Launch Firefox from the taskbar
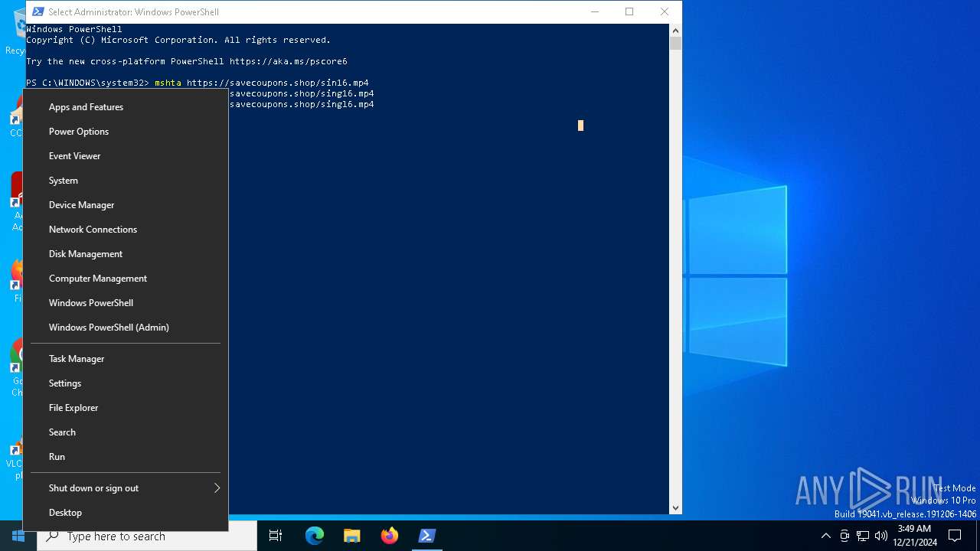The width and height of the screenshot is (980, 551). tap(390, 536)
